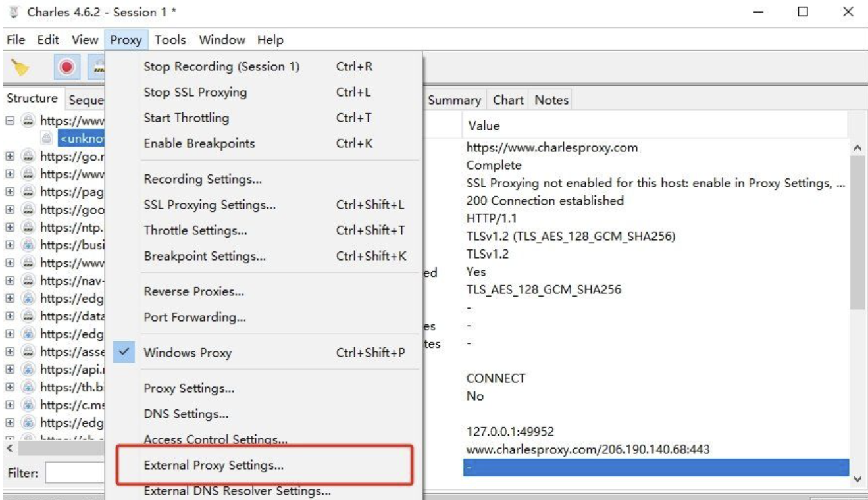
Task: Switch to the Chart tab
Action: click(508, 100)
